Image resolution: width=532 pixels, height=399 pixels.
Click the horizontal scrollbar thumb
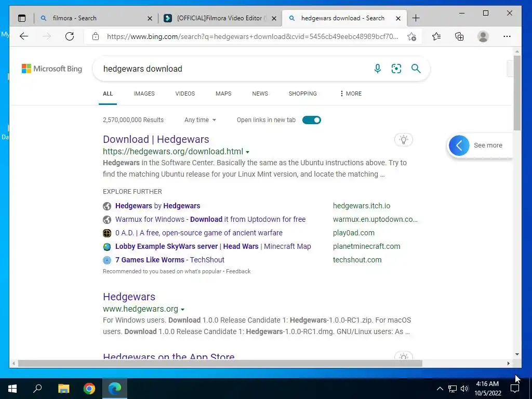[x=220, y=363]
